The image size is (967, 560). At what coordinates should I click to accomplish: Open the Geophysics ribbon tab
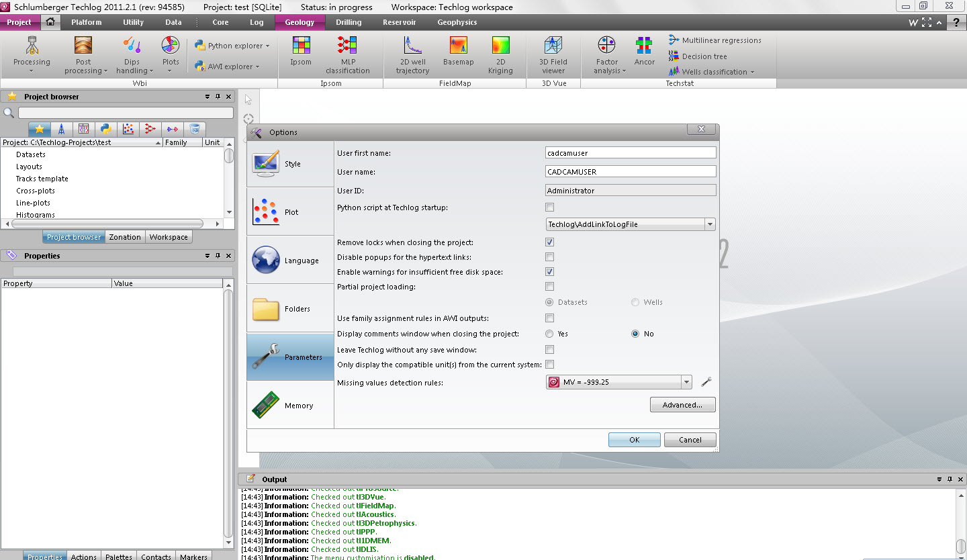(x=457, y=22)
